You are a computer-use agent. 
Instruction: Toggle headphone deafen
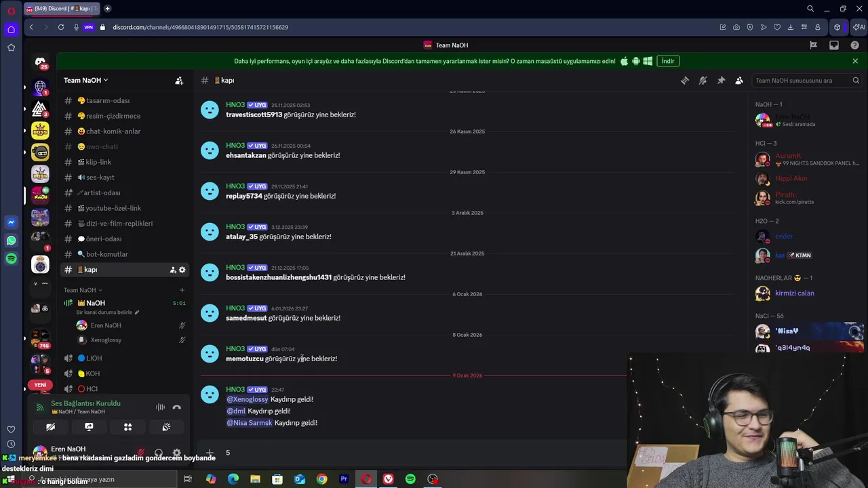point(159,453)
